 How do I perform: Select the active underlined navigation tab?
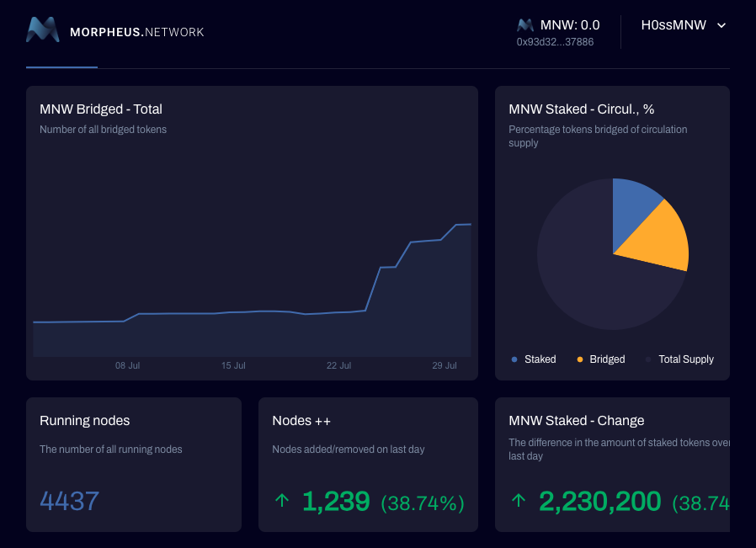coord(61,67)
